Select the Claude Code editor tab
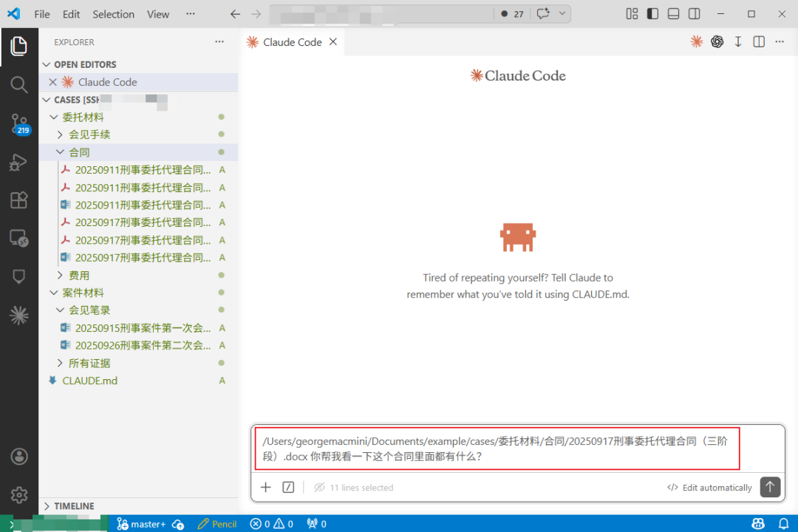 pos(292,41)
